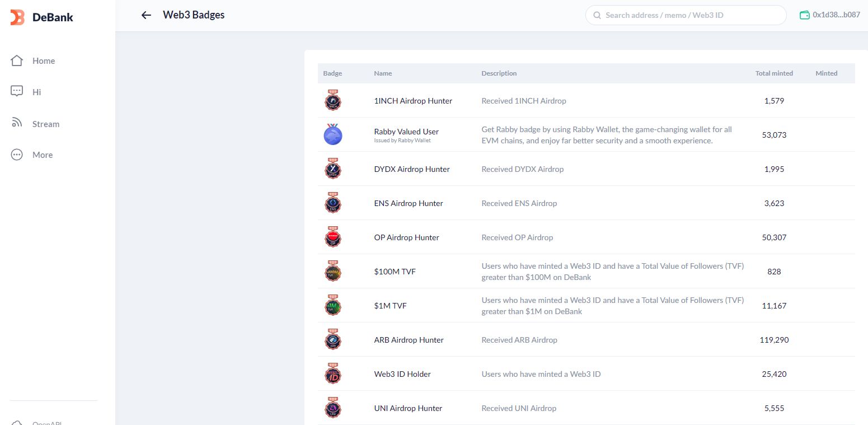Click the total minted value 3,623

pos(774,203)
